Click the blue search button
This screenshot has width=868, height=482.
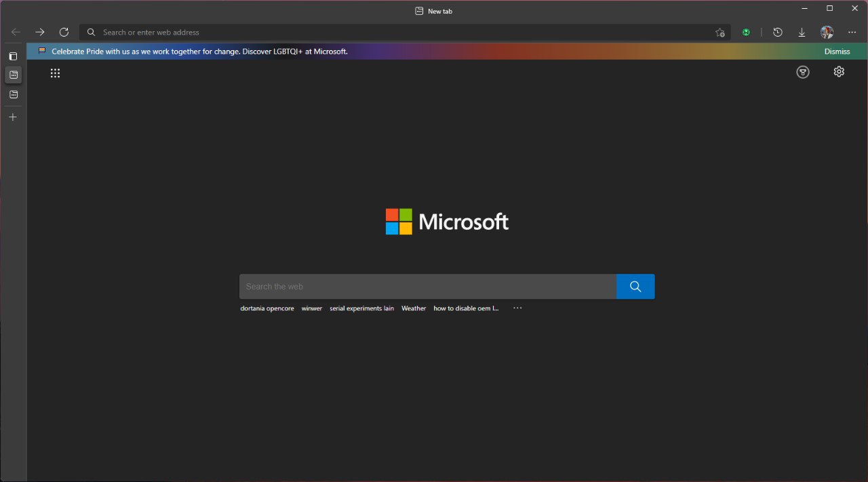tap(635, 286)
